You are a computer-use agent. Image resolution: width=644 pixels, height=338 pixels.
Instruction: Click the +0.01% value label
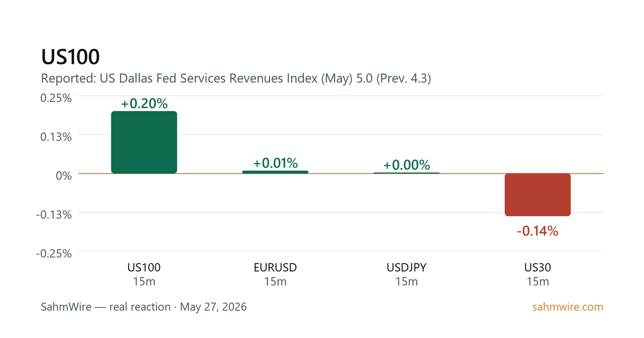click(275, 163)
